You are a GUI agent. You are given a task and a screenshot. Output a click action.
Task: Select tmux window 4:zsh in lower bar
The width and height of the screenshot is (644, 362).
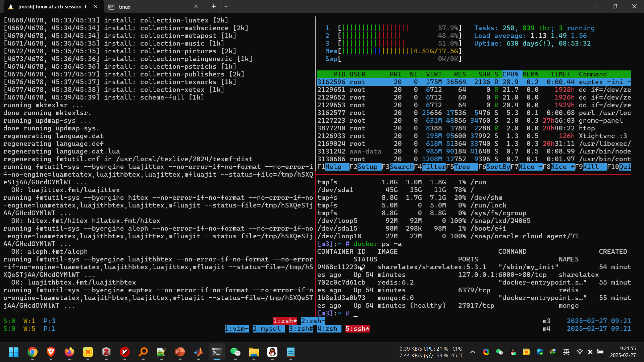[x=329, y=329]
